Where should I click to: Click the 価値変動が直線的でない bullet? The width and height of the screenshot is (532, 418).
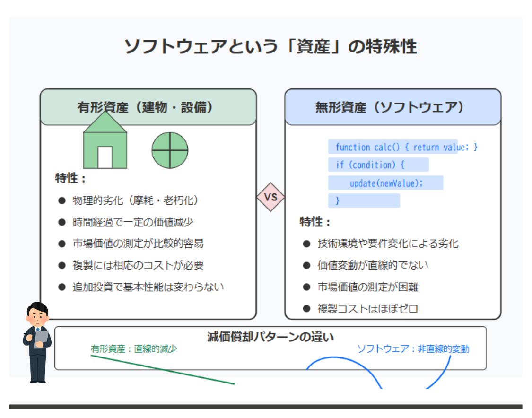pos(366,265)
